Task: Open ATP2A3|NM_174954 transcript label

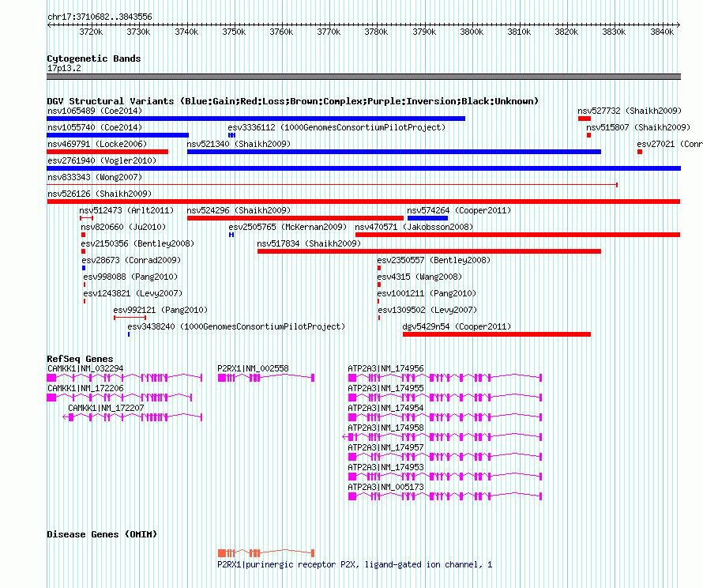Action: coord(385,408)
